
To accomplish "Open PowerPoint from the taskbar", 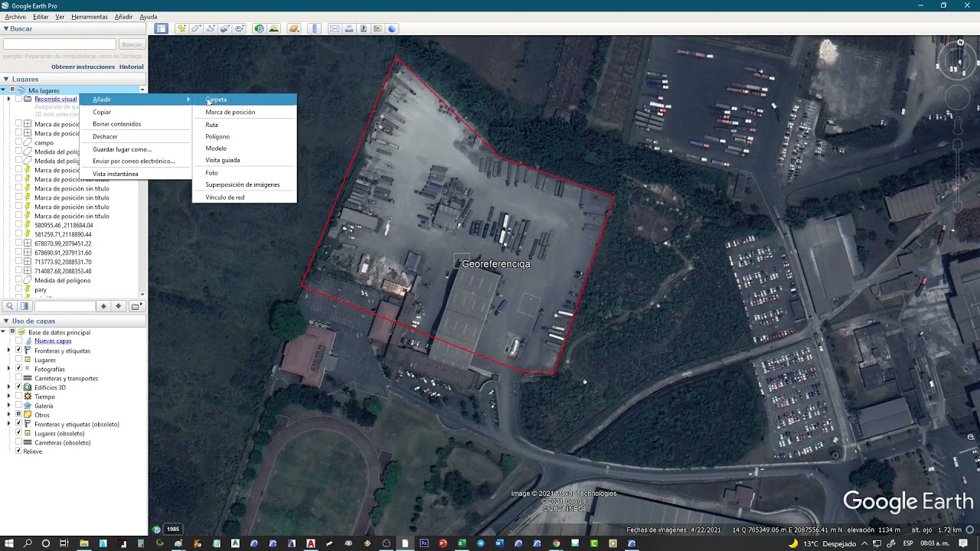I will click(443, 543).
